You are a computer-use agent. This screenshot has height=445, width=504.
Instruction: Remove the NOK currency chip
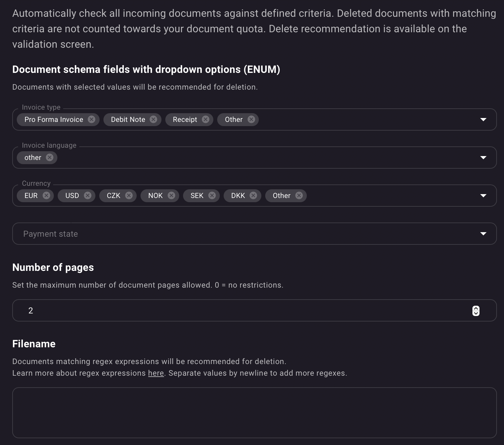171,195
